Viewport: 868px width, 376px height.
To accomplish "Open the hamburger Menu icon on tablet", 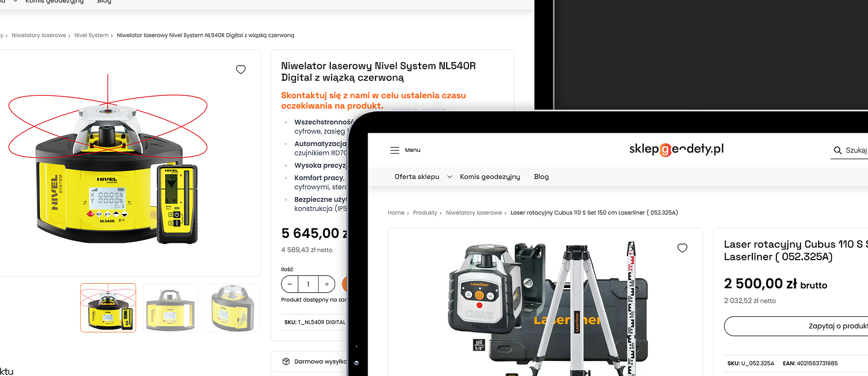I will click(394, 150).
